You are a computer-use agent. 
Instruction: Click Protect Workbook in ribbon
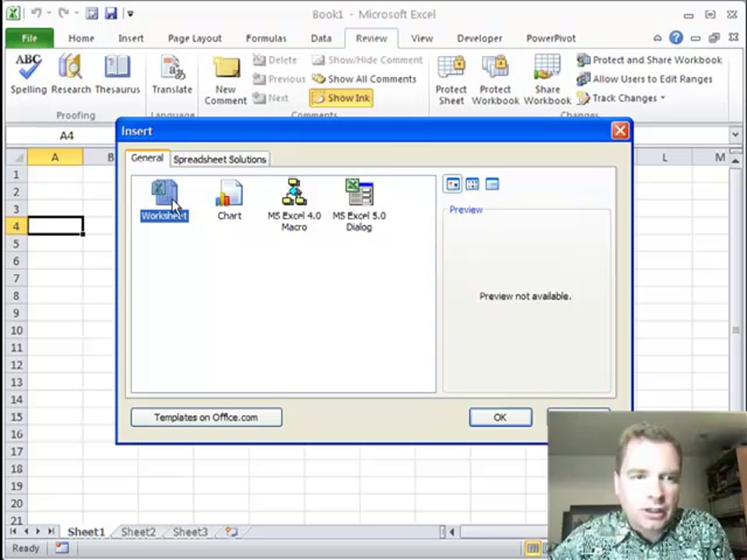coord(496,80)
